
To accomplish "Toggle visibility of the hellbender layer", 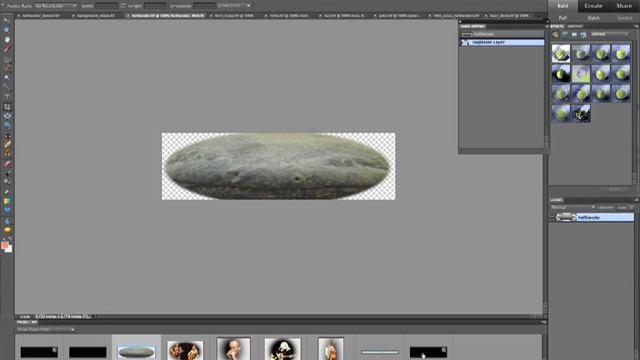I will tap(552, 218).
